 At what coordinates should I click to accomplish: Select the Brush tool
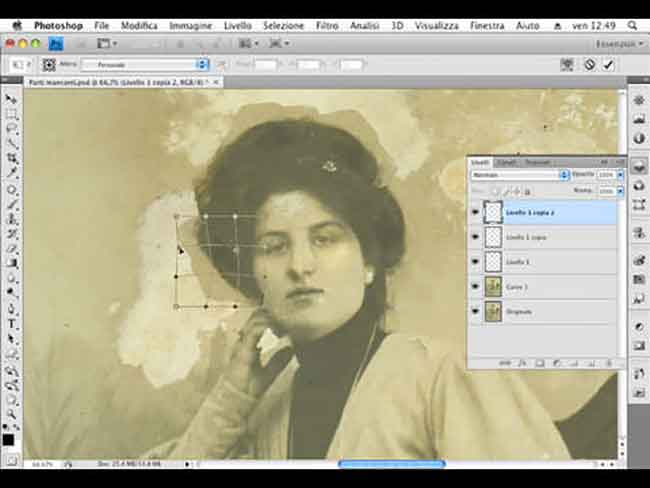(11, 204)
